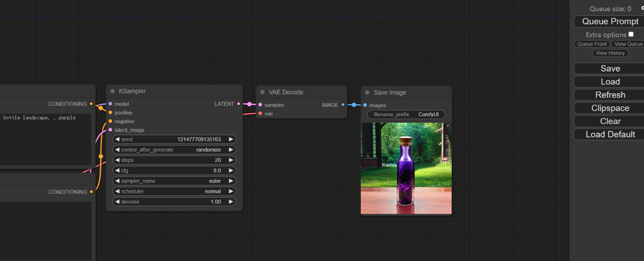644x261 pixels.
Task: Click the vae input port on VAE Decode
Action: [260, 114]
